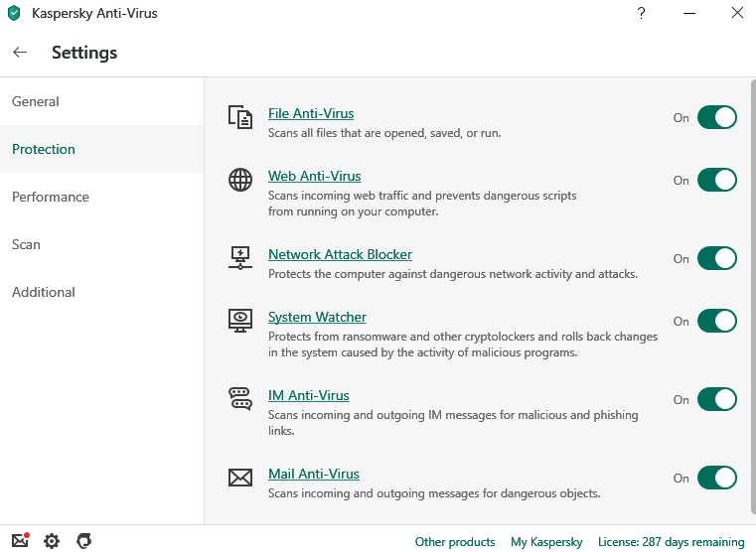Open the Performance settings section
This screenshot has width=756, height=552.
pyautogui.click(x=101, y=197)
